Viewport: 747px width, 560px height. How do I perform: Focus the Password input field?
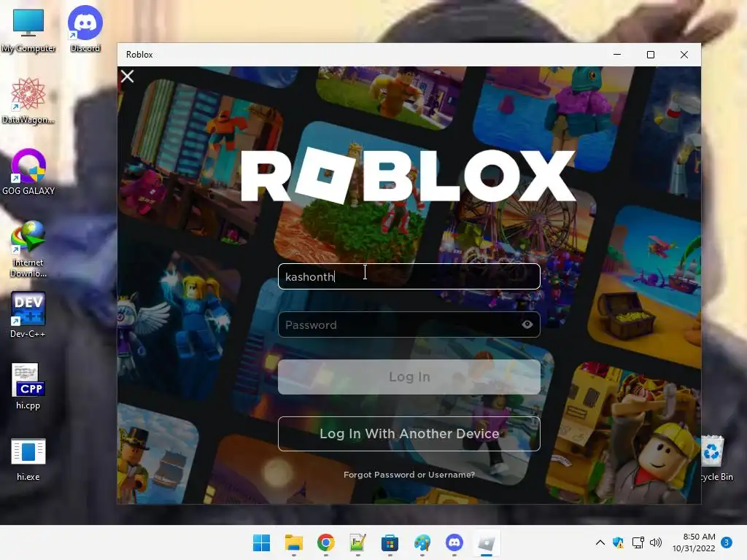(x=409, y=324)
